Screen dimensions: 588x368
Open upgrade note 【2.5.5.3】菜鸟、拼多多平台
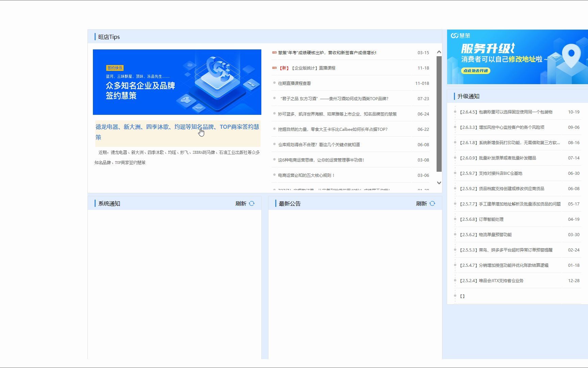pyautogui.click(x=506, y=250)
